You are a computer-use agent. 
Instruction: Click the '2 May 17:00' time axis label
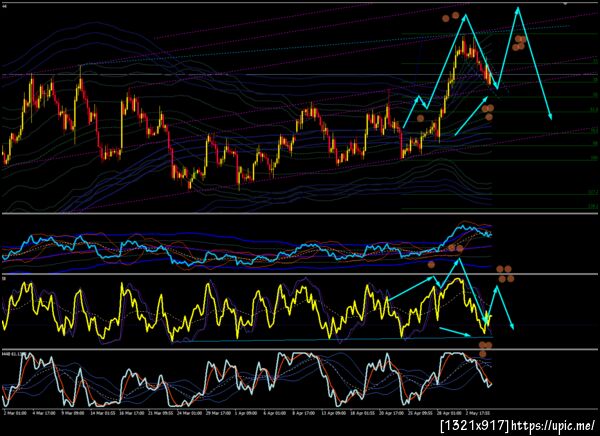coord(478,413)
